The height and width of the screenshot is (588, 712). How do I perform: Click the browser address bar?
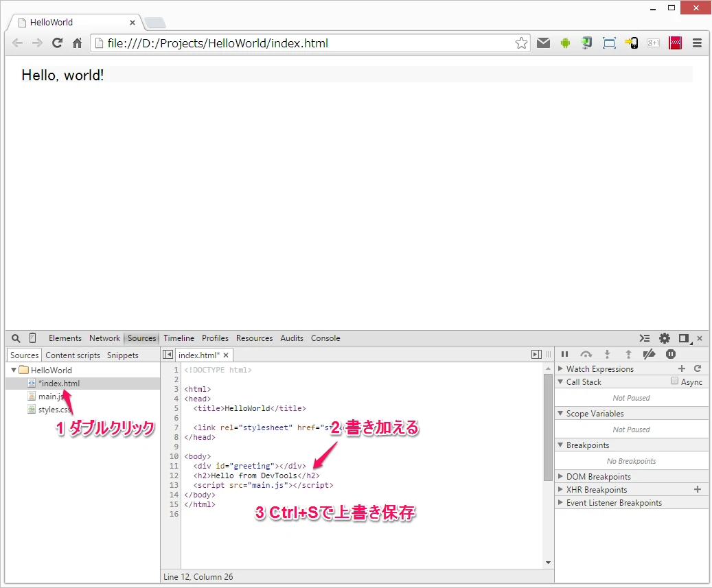pos(302,43)
